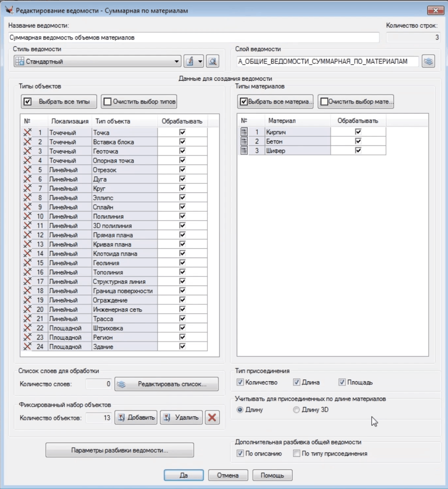Toggle the Площадь attachment type checkbox

tap(342, 382)
